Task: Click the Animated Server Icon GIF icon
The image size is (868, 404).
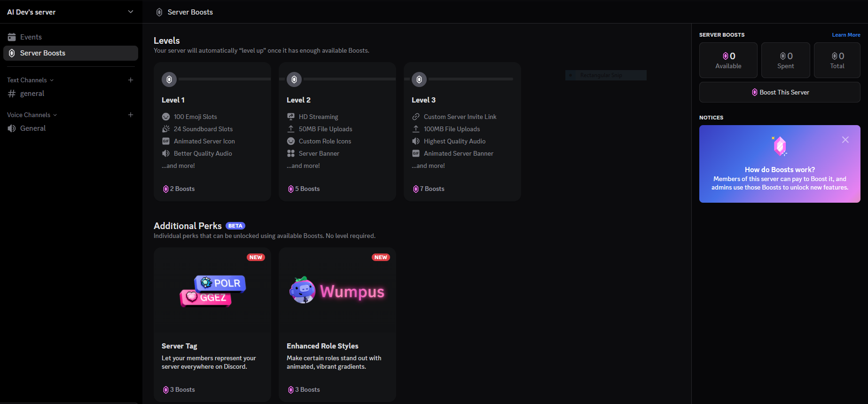Action: pyautogui.click(x=166, y=141)
